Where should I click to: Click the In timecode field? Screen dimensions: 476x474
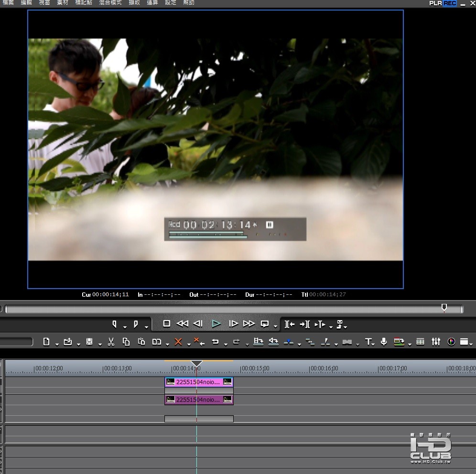coord(162,295)
